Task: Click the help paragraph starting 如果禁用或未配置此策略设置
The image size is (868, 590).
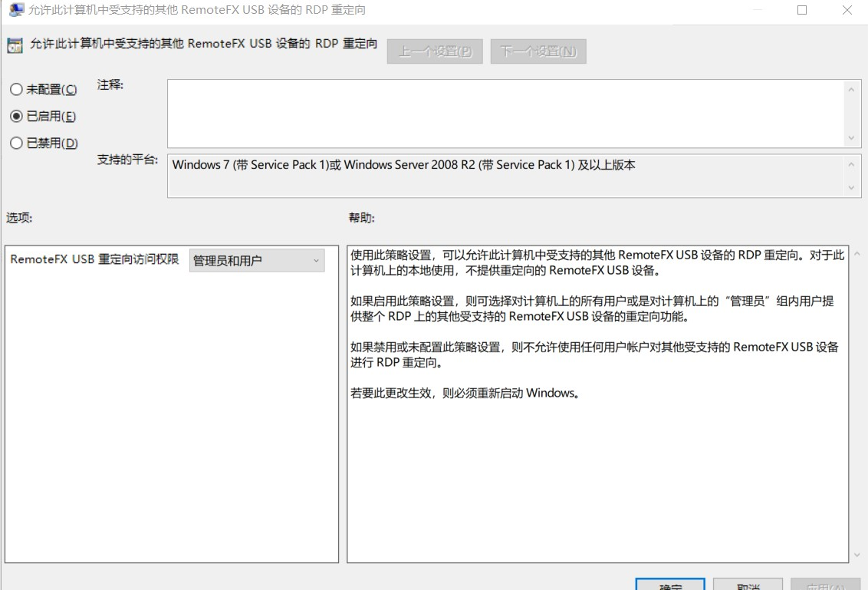Action: click(x=594, y=354)
